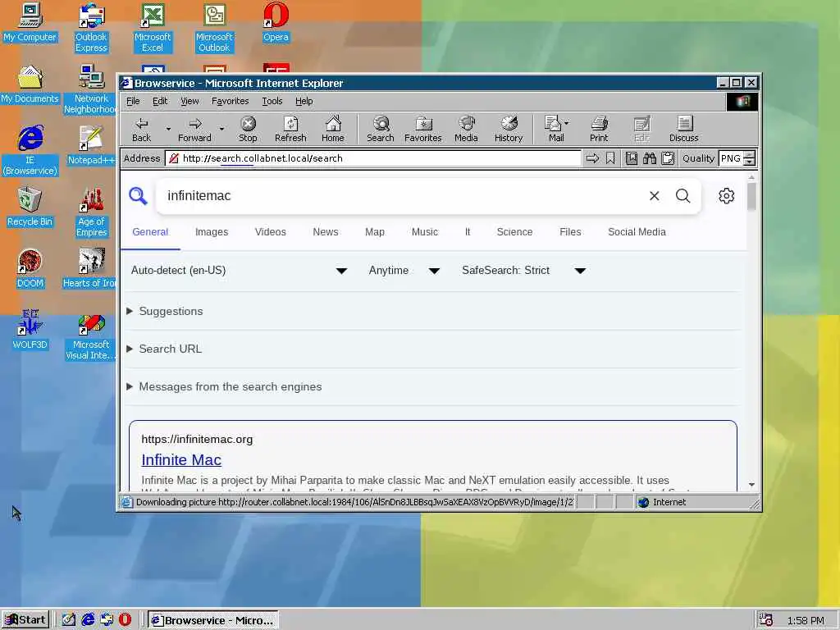Click the blue search logo icon
This screenshot has height=630, width=840.
click(x=138, y=196)
